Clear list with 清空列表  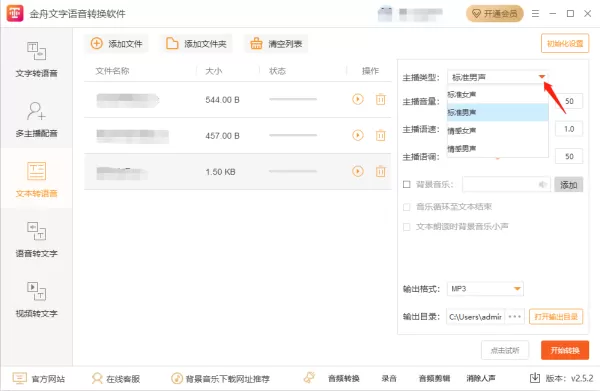pos(276,44)
